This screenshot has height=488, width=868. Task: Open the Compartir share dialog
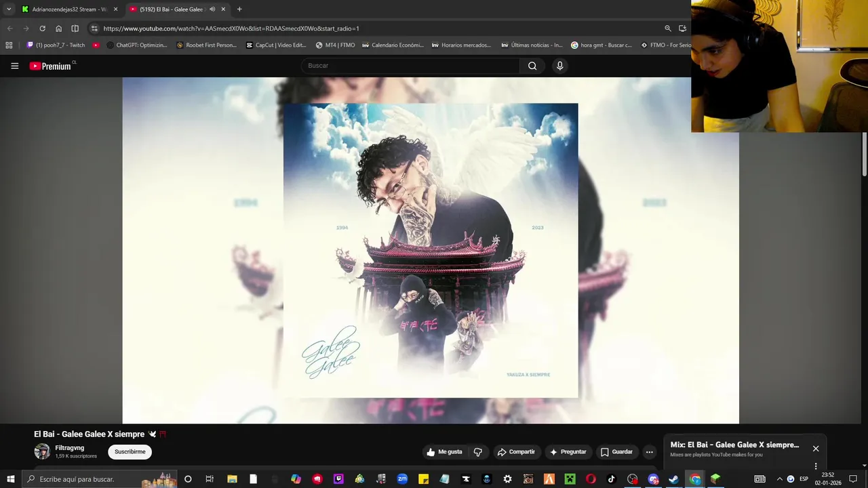tap(516, 452)
